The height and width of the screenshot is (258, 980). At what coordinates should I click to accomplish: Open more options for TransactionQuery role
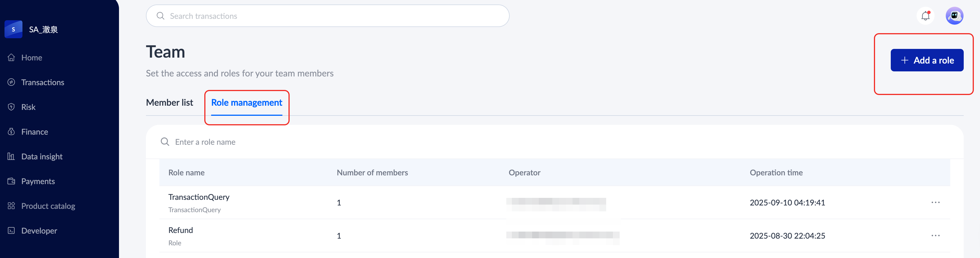tap(935, 202)
